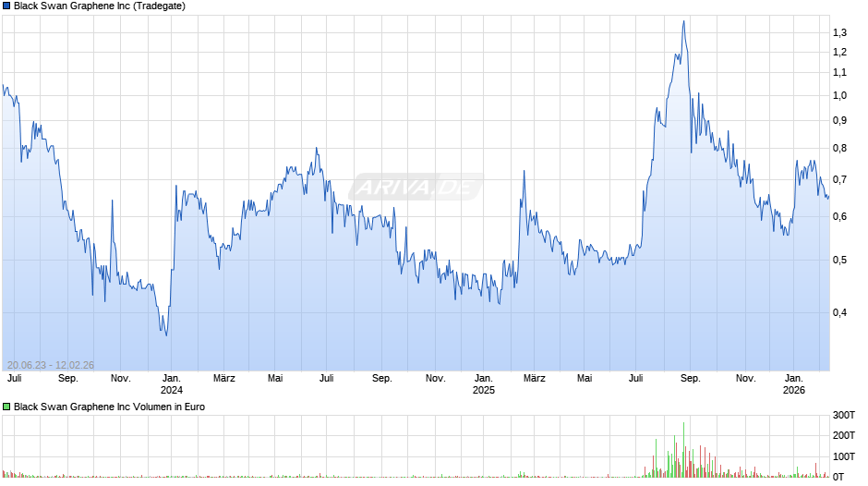Viewport: 868px width, 486px height.
Task: Click the 1,2 price axis label
Action: [x=839, y=52]
